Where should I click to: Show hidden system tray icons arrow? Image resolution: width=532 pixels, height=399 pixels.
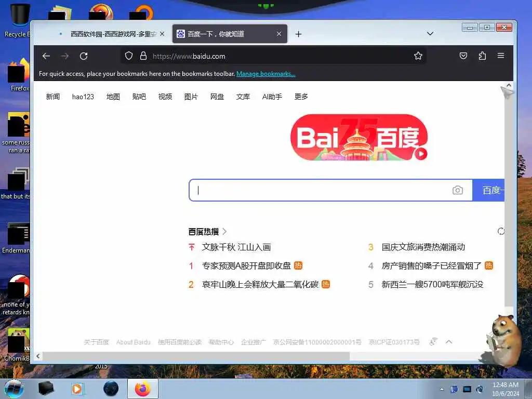[x=442, y=389]
